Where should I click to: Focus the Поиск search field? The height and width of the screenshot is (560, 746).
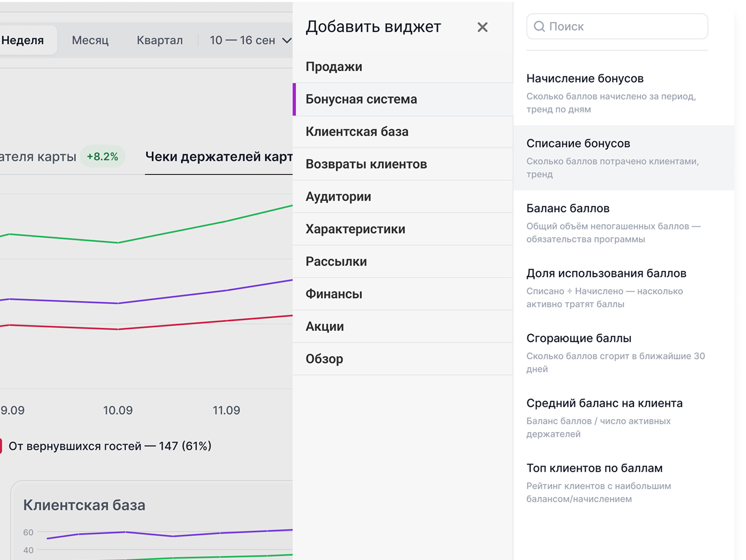(x=617, y=26)
